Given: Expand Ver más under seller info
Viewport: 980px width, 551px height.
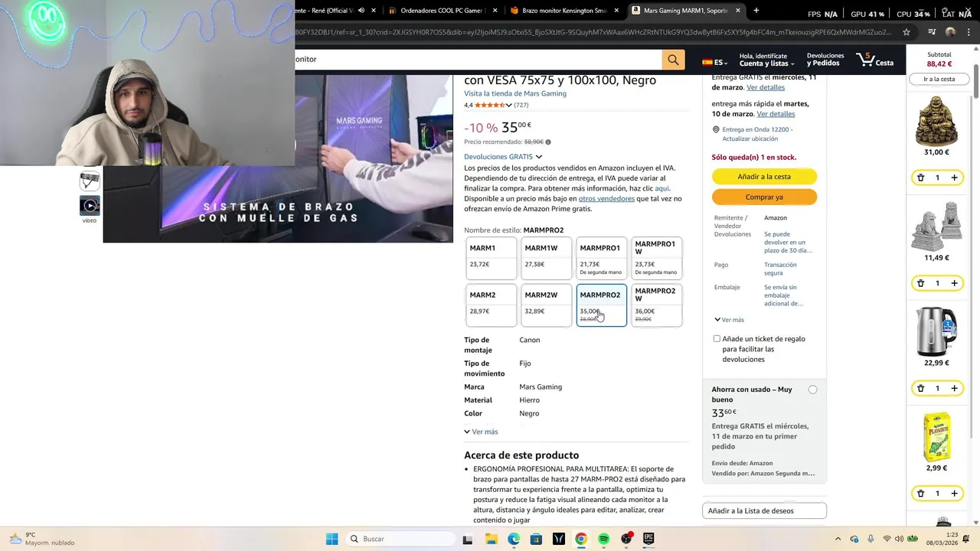Looking at the screenshot, I should click(729, 320).
